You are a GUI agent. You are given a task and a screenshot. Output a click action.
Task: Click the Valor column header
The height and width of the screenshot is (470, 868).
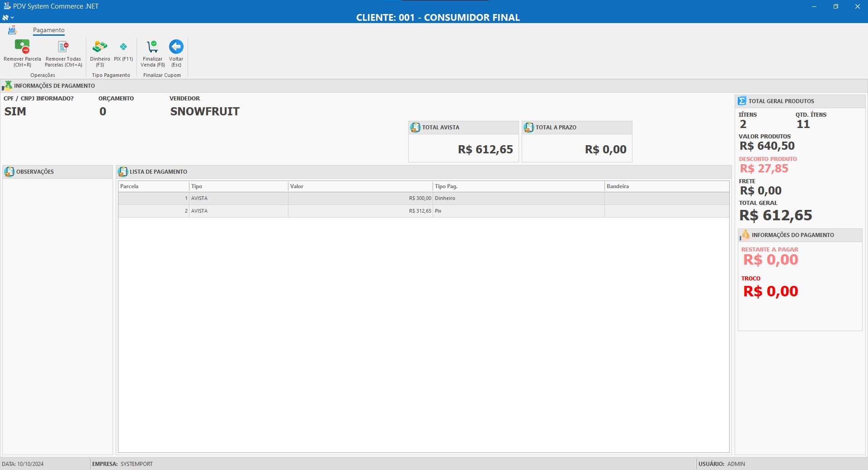point(360,186)
